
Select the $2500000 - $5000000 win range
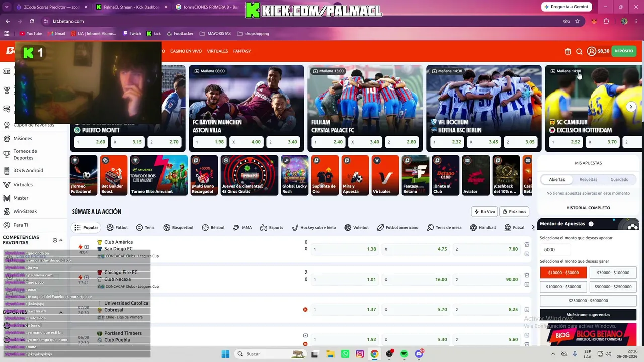pos(588,301)
